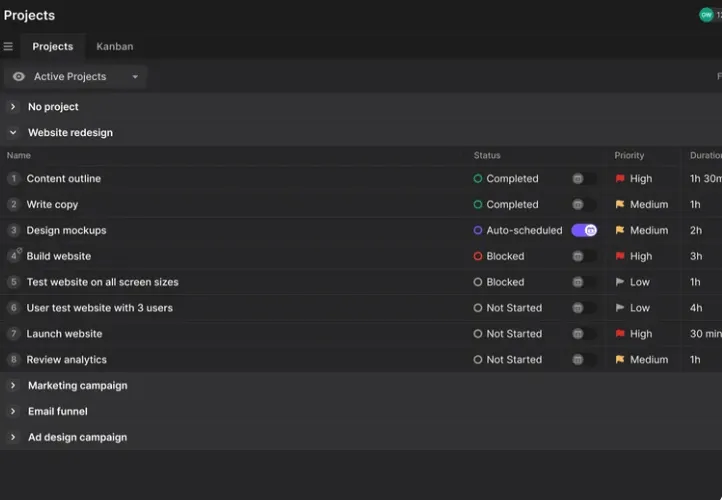Click the green user avatar icon
Screen dimensions: 722x500
click(x=706, y=15)
